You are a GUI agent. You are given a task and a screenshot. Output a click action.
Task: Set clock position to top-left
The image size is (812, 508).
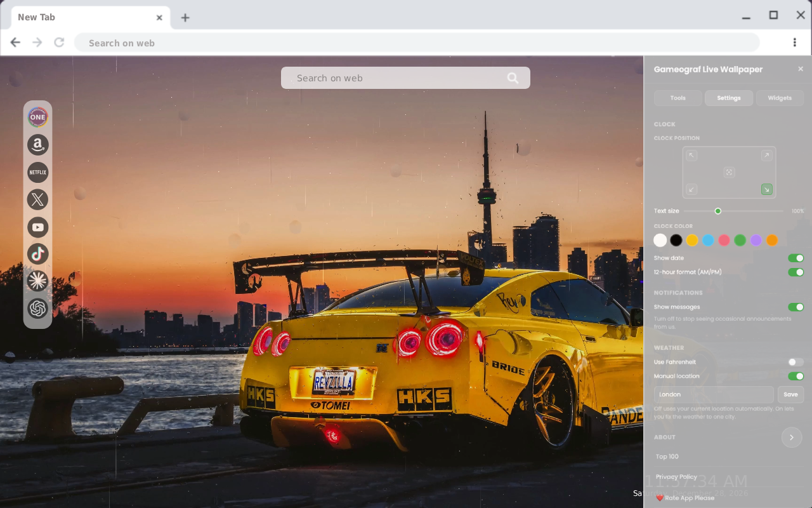click(691, 156)
